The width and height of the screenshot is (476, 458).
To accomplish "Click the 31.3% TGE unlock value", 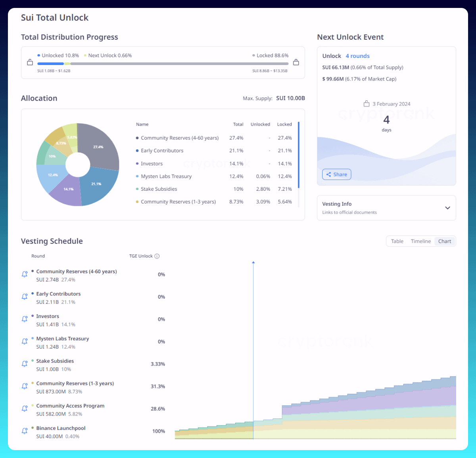I will pos(158,387).
